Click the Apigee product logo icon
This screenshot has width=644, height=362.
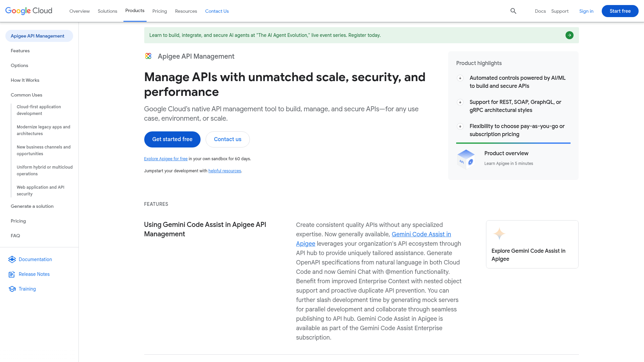148,56
